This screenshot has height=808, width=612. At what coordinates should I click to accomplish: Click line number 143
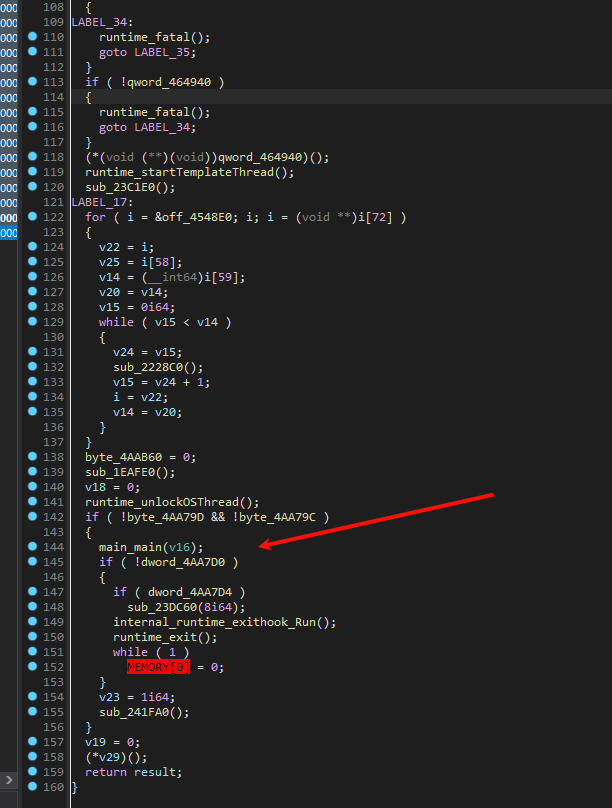click(x=53, y=532)
